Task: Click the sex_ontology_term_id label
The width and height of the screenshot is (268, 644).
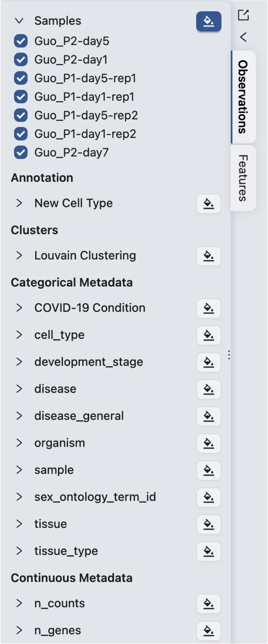Action: click(x=95, y=497)
